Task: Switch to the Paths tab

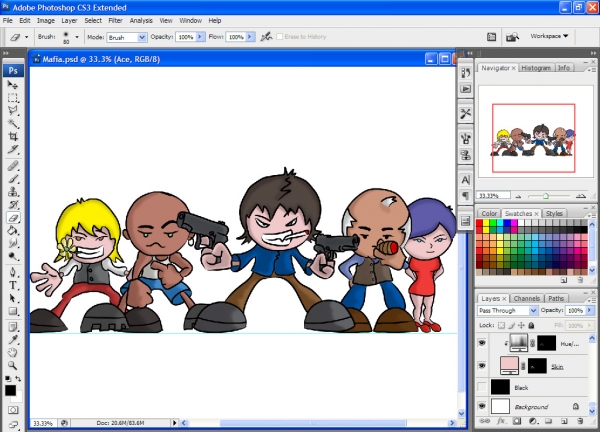Action: (x=556, y=298)
